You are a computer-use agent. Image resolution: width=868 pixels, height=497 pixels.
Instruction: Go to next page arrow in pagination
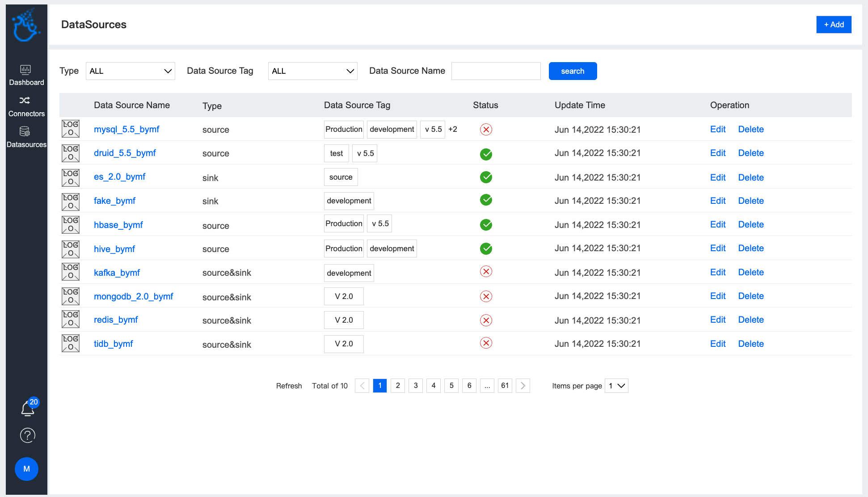pyautogui.click(x=523, y=386)
